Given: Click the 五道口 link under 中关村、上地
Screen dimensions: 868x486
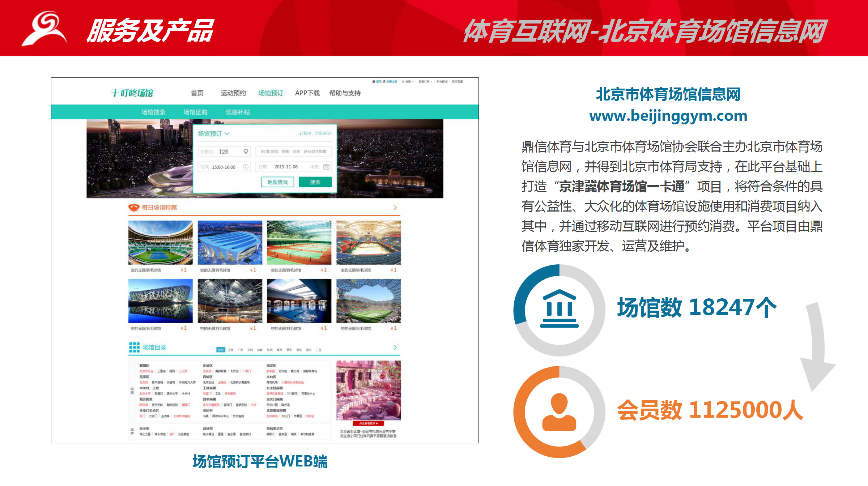Looking at the screenshot, I should tap(158, 393).
